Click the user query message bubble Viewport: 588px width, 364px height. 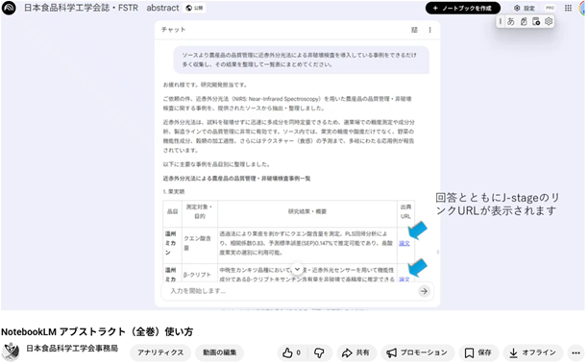(301, 60)
